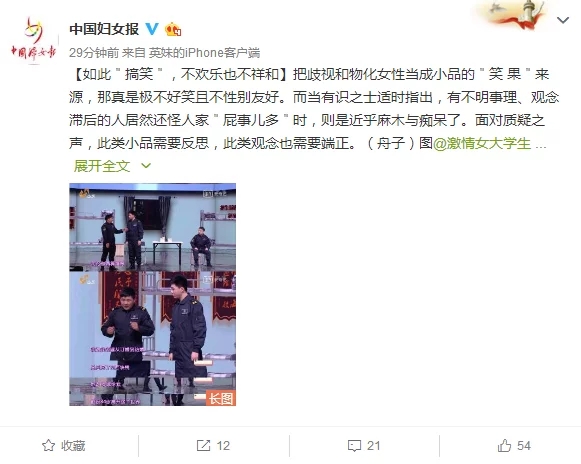This screenshot has height=464, width=581.
Task: Click the 长图 label on the image
Action: point(221,398)
